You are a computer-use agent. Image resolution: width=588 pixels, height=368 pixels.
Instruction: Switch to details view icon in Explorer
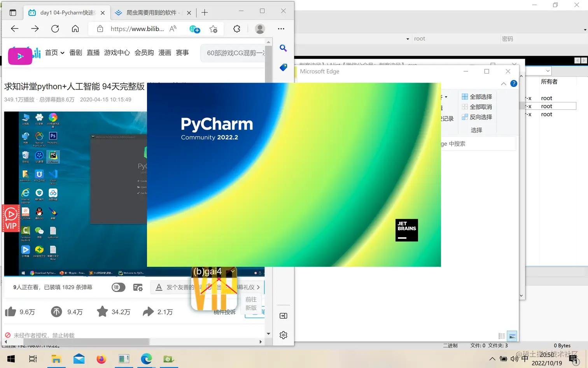click(502, 336)
